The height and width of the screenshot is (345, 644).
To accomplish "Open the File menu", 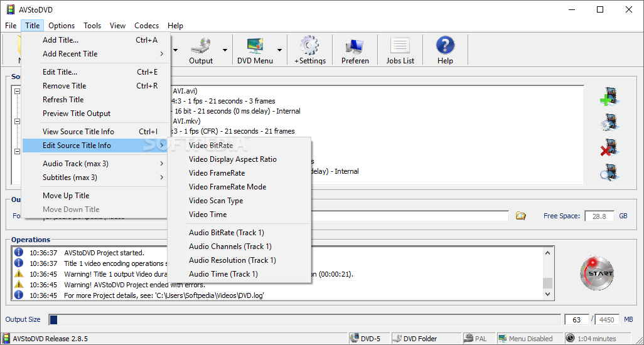I will pyautogui.click(x=11, y=26).
